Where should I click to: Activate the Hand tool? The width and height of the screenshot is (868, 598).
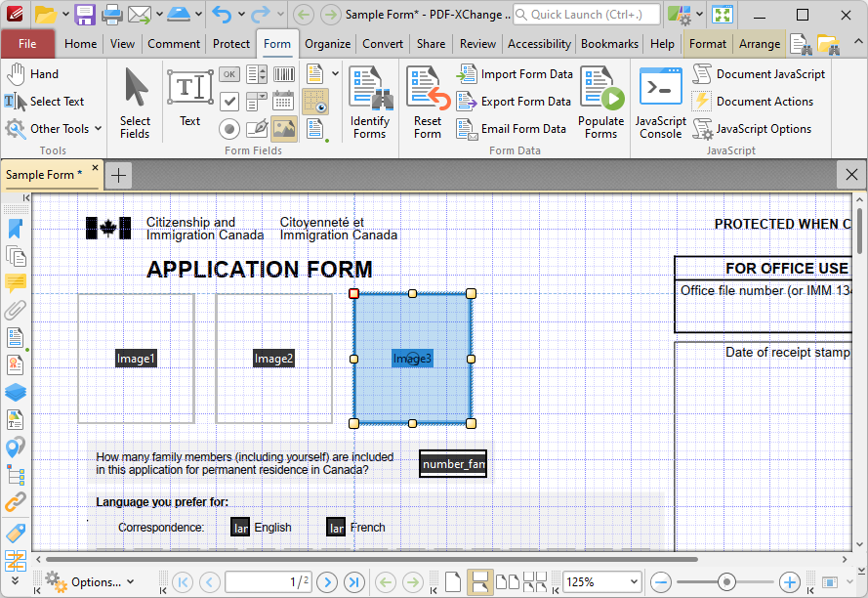[32, 73]
